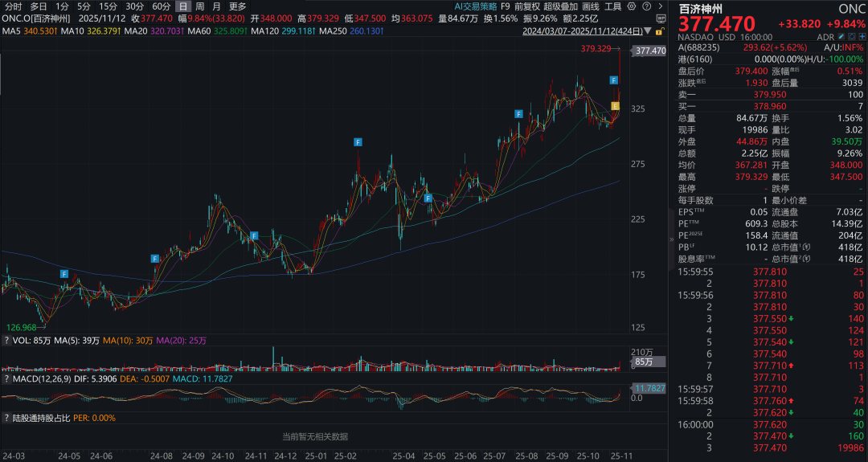
Task: Click MA5 340.530 indicator label
Action: [x=30, y=31]
